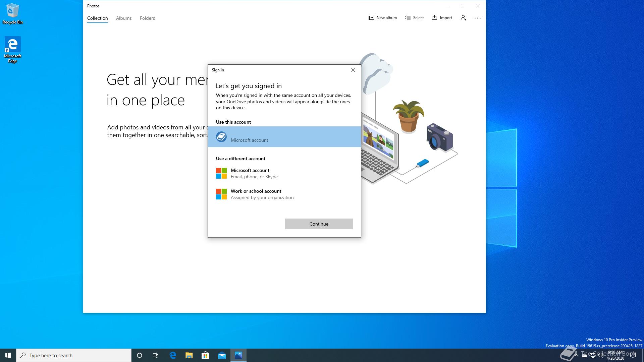Open Cortana from the taskbar
The image size is (644, 362).
point(140,355)
